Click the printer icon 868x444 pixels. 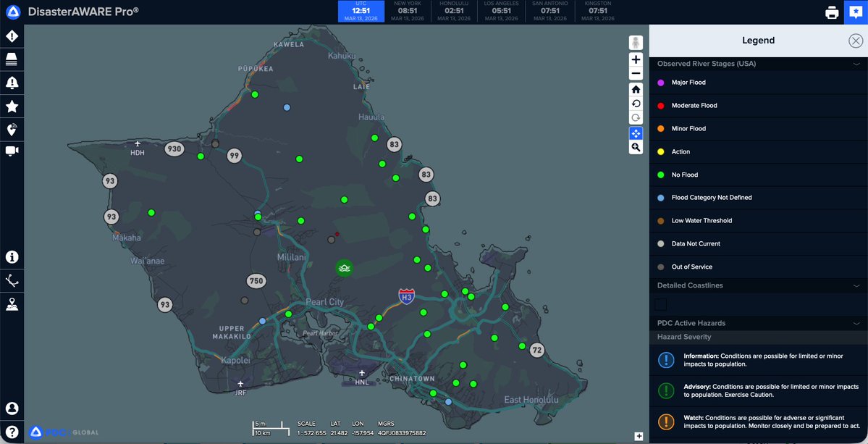click(x=832, y=12)
